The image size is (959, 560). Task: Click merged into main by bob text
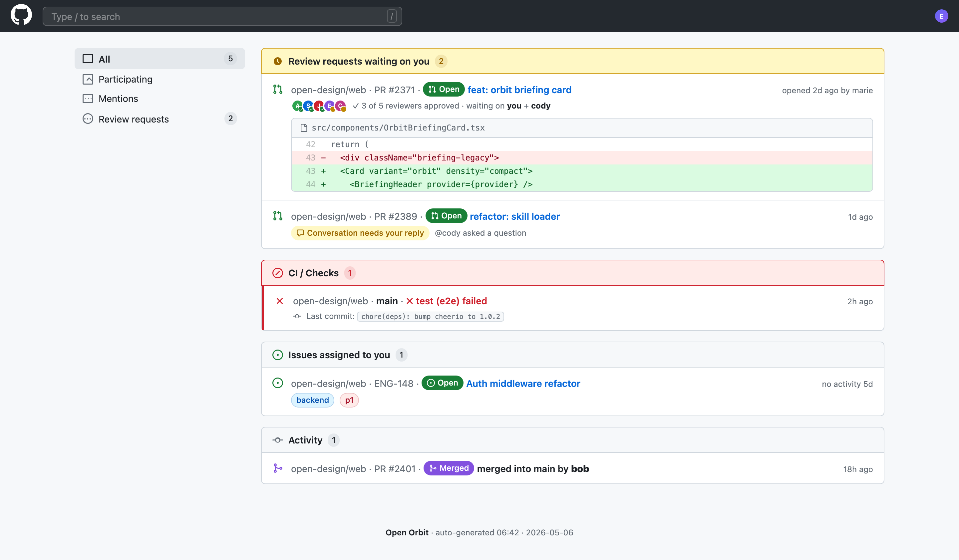pos(533,469)
